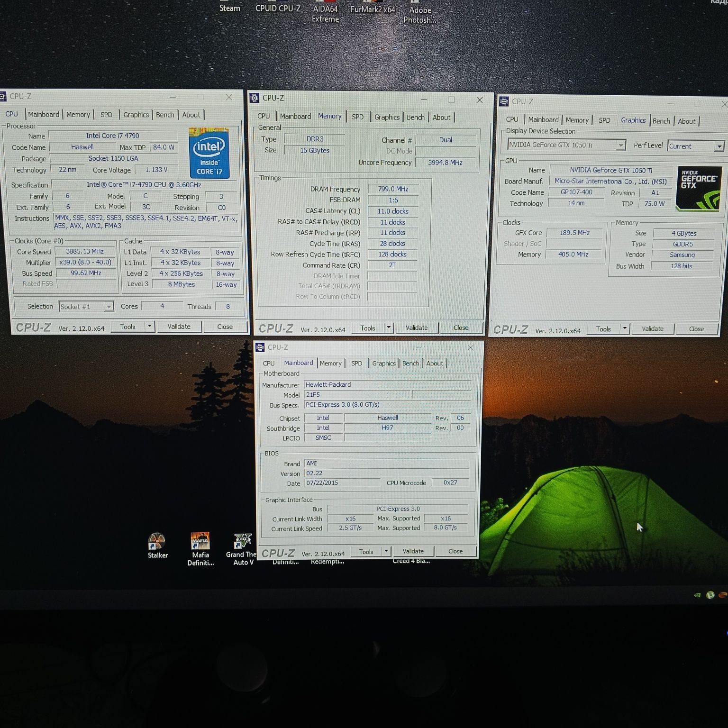The width and height of the screenshot is (728, 728).
Task: Click the GDDR5 memory type value
Action: [683, 244]
